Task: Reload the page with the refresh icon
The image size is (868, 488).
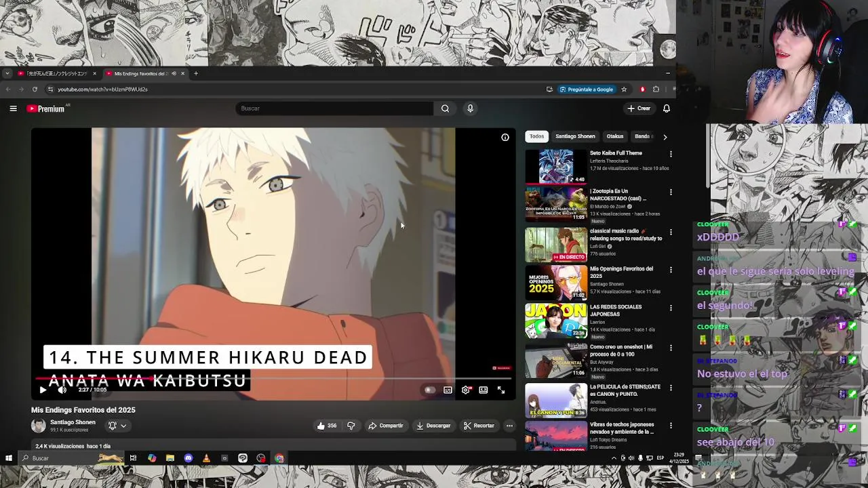Action: click(35, 89)
